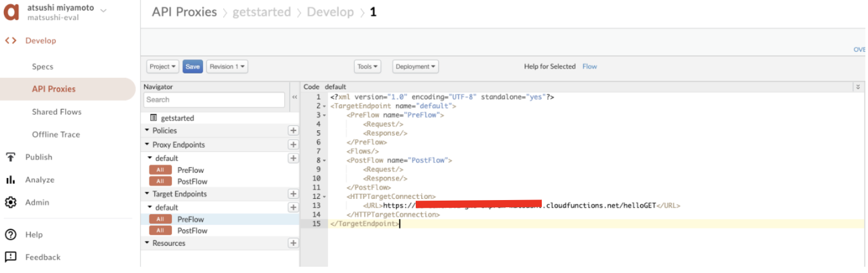Open the Project dropdown
Image resolution: width=868 pixels, height=273 pixels.
pyautogui.click(x=163, y=66)
